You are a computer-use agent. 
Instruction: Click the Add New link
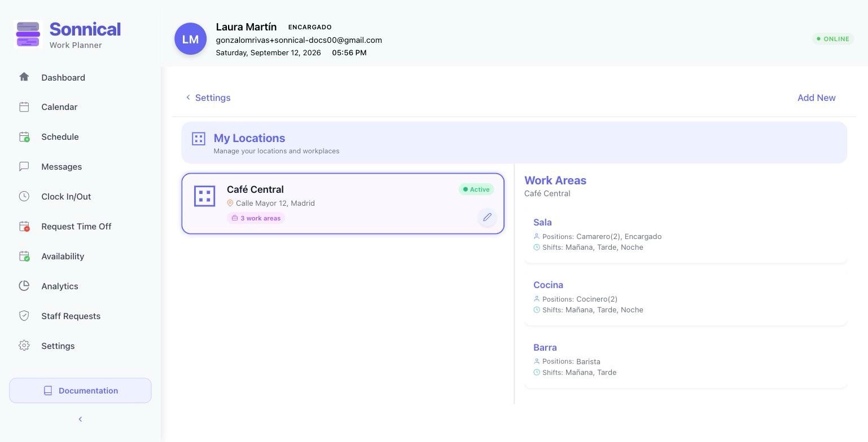[816, 98]
